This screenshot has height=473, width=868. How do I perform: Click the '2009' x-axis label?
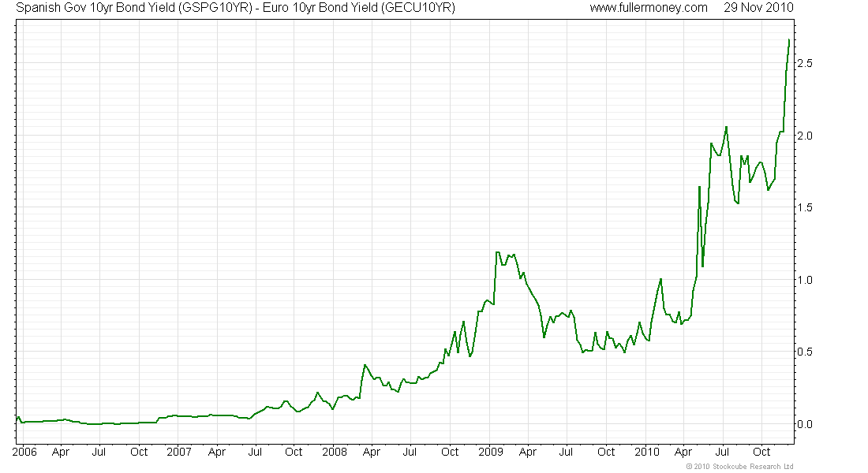[491, 452]
